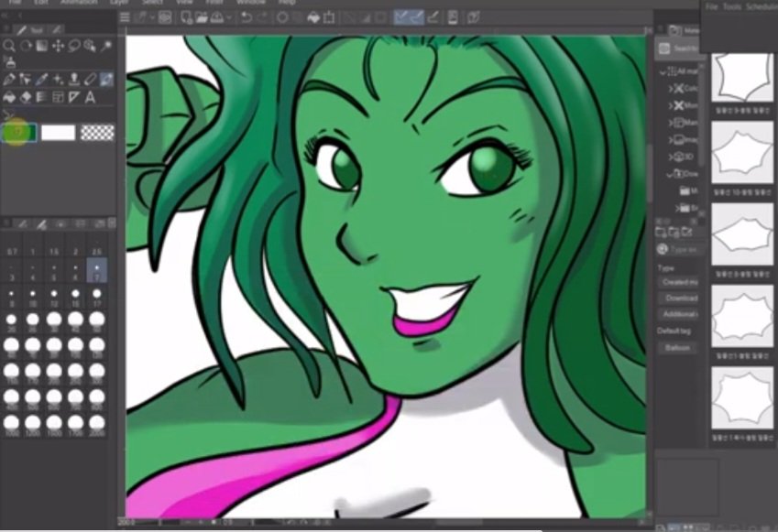Open dropdown arrow next to Save icon
Image resolution: width=778 pixels, height=532 pixels.
tap(229, 17)
